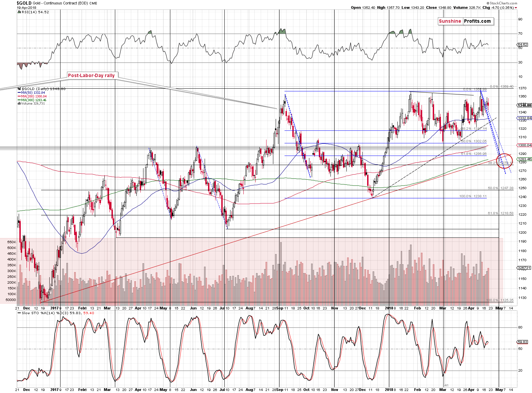This screenshot has width=532, height=393.
Task: Click the 100.0%: 1238.11 retracement label
Action: coord(473,196)
